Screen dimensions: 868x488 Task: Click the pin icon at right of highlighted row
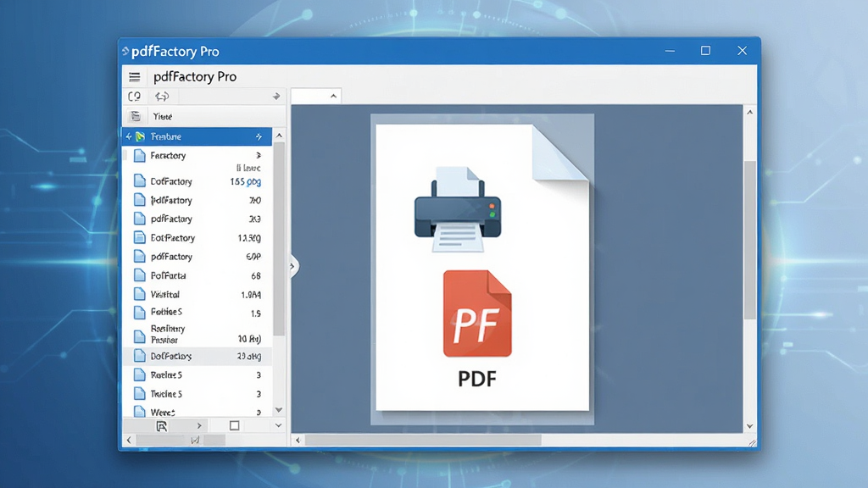[259, 136]
